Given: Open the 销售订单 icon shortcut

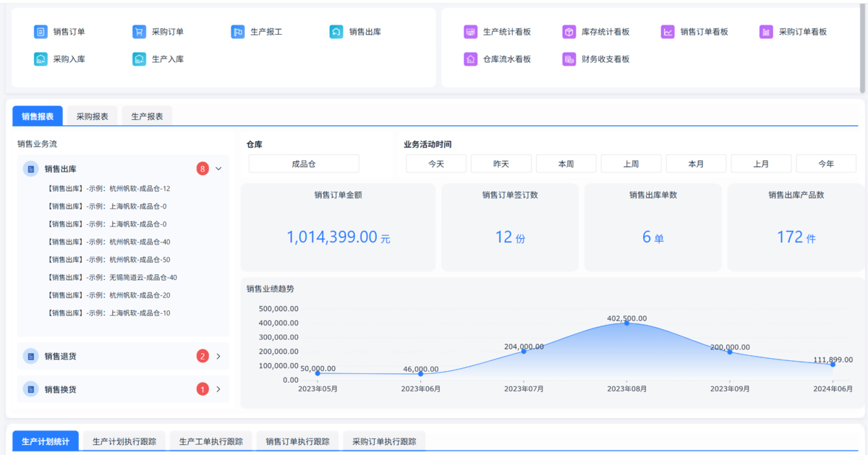Looking at the screenshot, I should tap(41, 32).
